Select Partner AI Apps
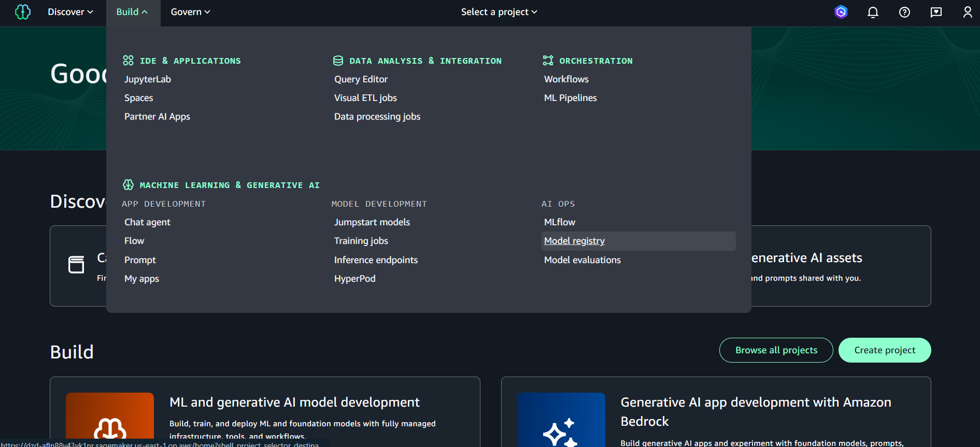 [157, 117]
